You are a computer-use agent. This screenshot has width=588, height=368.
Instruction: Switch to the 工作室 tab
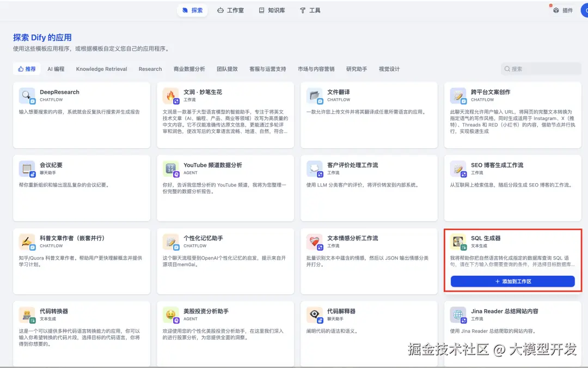(230, 9)
